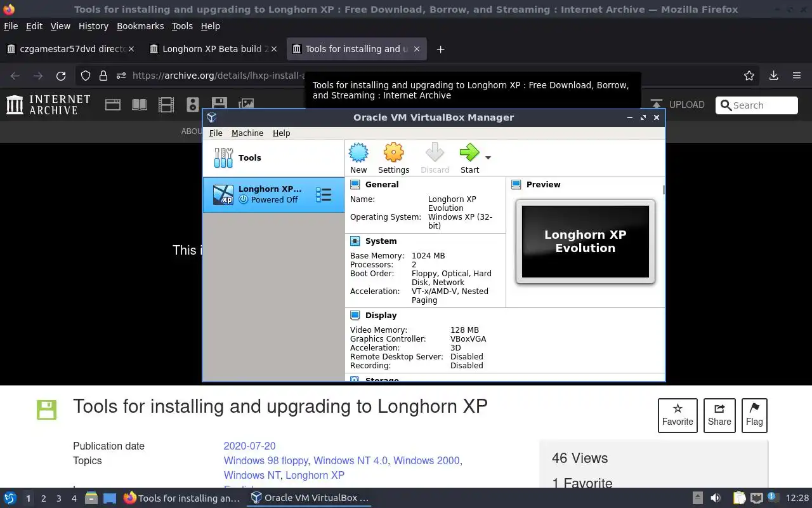
Task: Close the Tools for installing tab
Action: (x=417, y=49)
